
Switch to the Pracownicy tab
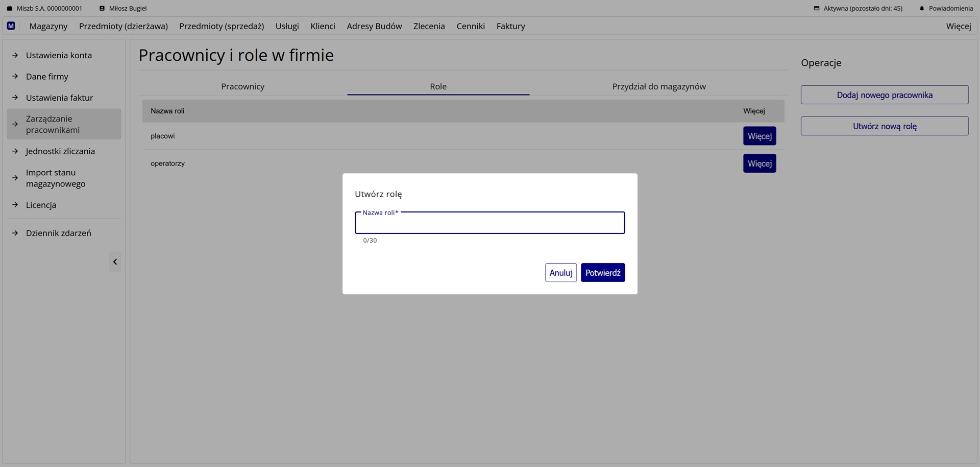242,86
